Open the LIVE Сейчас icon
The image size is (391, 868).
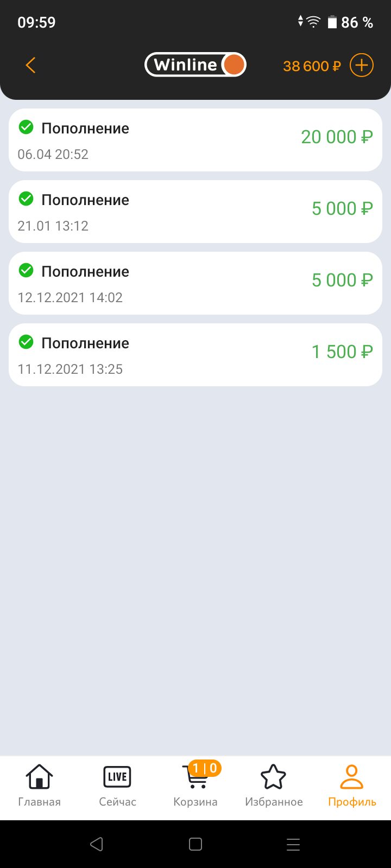tap(117, 777)
